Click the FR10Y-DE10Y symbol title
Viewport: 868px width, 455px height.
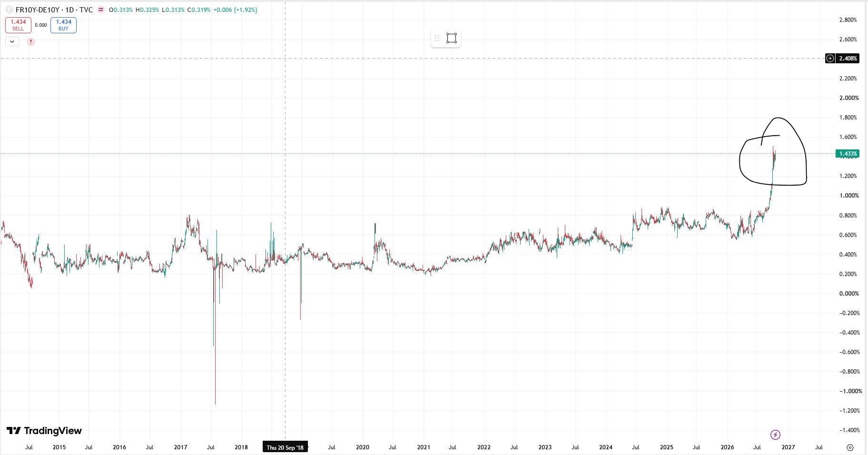[x=38, y=10]
